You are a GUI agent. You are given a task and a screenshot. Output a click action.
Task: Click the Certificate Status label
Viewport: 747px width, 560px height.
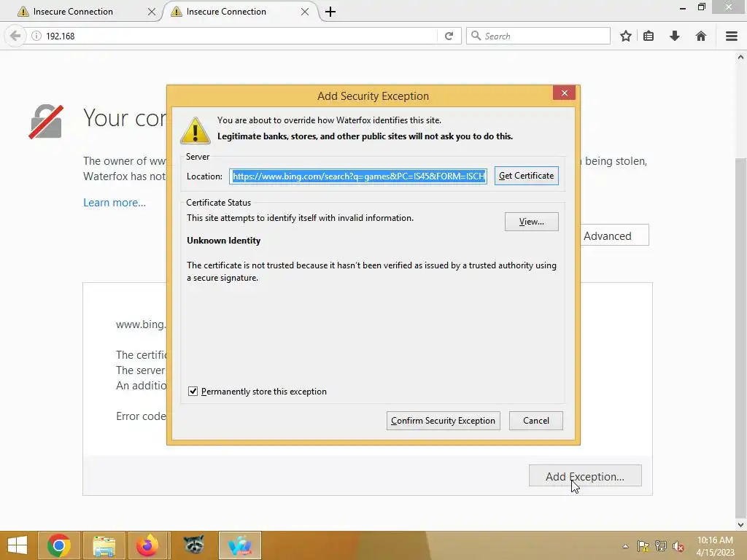218,203
